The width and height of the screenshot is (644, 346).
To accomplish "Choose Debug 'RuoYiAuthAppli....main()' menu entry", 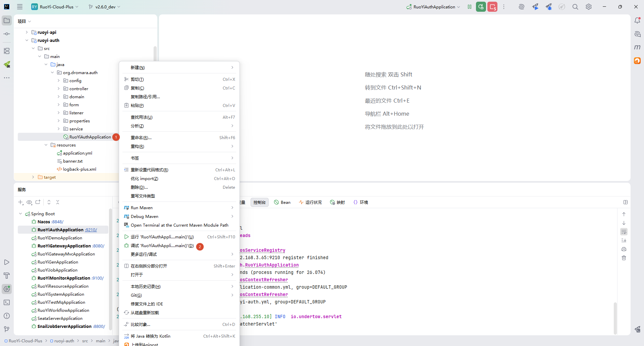I will click(162, 246).
